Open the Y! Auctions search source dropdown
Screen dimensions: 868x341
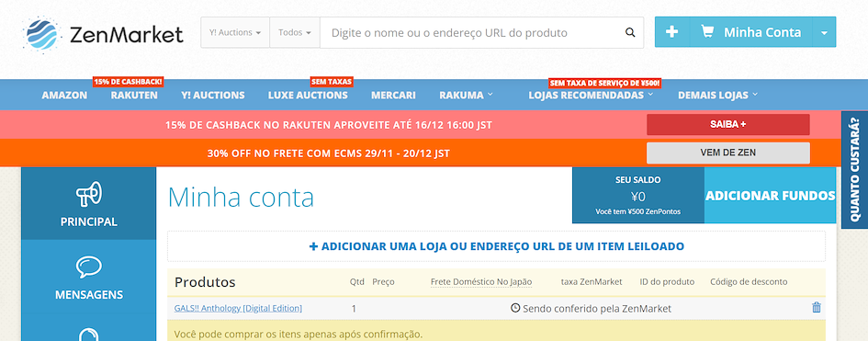(235, 33)
